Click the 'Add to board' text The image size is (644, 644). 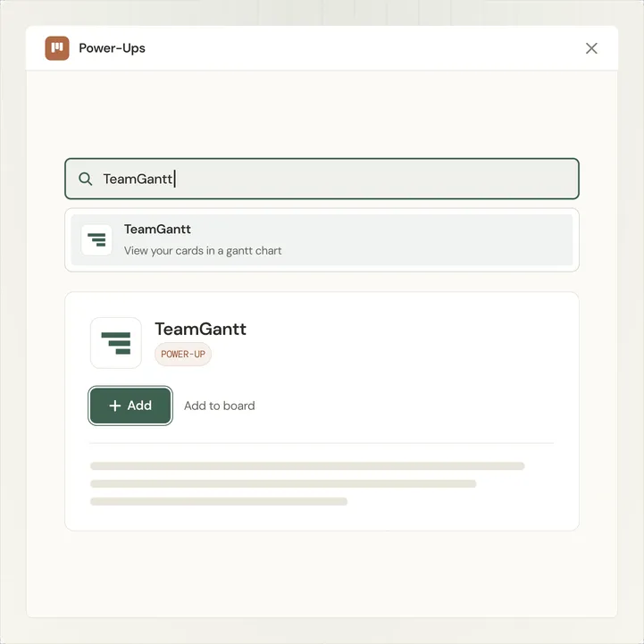[220, 406]
